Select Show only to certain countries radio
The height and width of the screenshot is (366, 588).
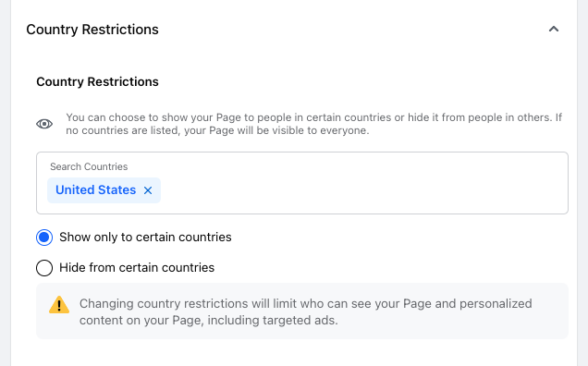[44, 238]
